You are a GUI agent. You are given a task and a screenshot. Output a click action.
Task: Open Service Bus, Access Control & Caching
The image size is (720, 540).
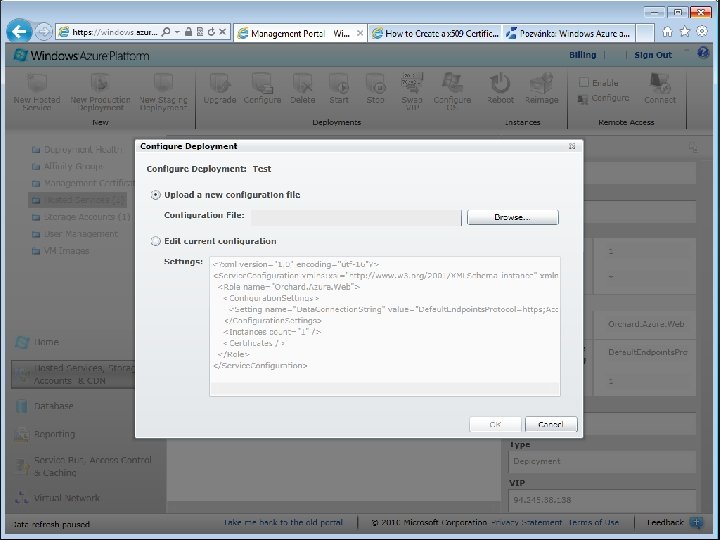83,466
